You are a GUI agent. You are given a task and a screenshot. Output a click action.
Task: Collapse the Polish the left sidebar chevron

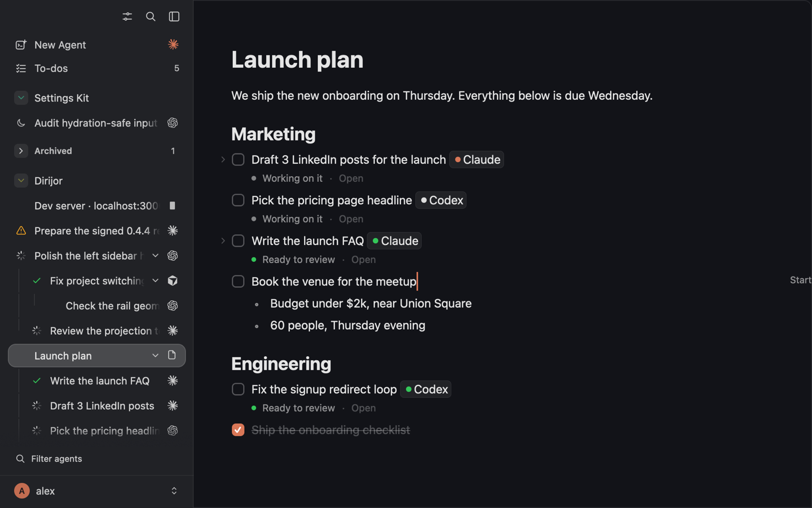pos(155,256)
